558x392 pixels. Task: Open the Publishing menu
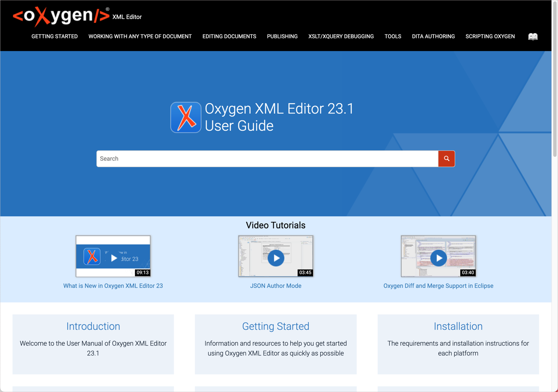click(282, 36)
